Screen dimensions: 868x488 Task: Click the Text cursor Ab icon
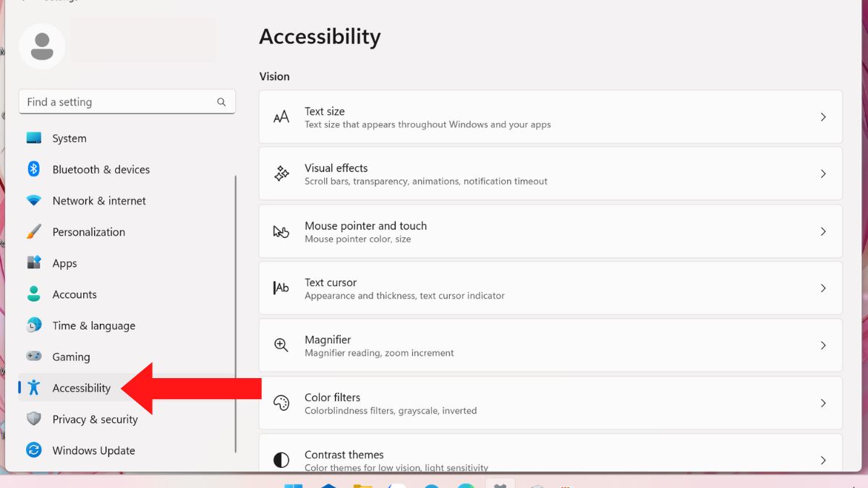pos(281,288)
